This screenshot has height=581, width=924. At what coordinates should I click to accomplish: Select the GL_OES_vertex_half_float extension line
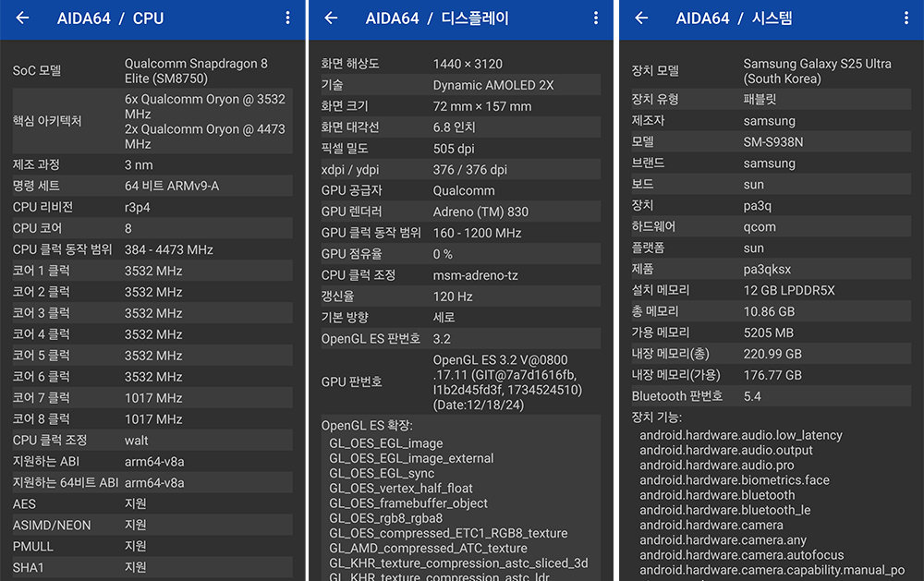401,488
